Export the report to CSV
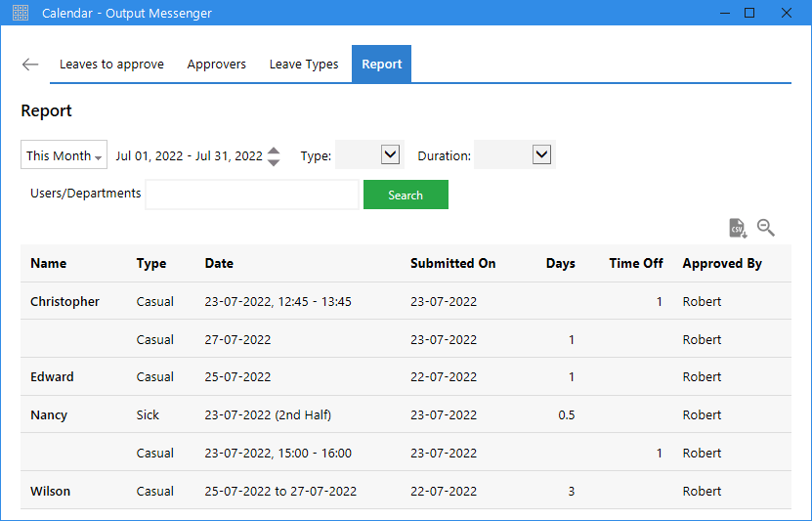 click(738, 228)
